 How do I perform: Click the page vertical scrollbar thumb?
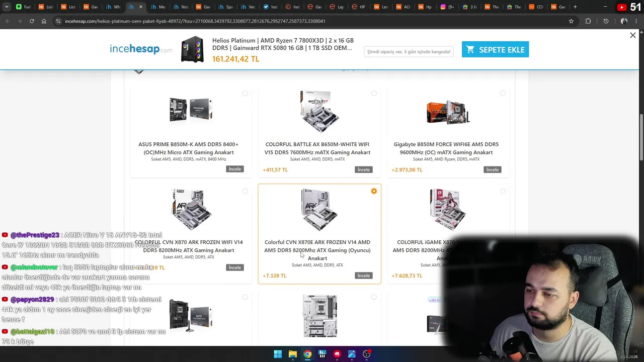point(641,138)
